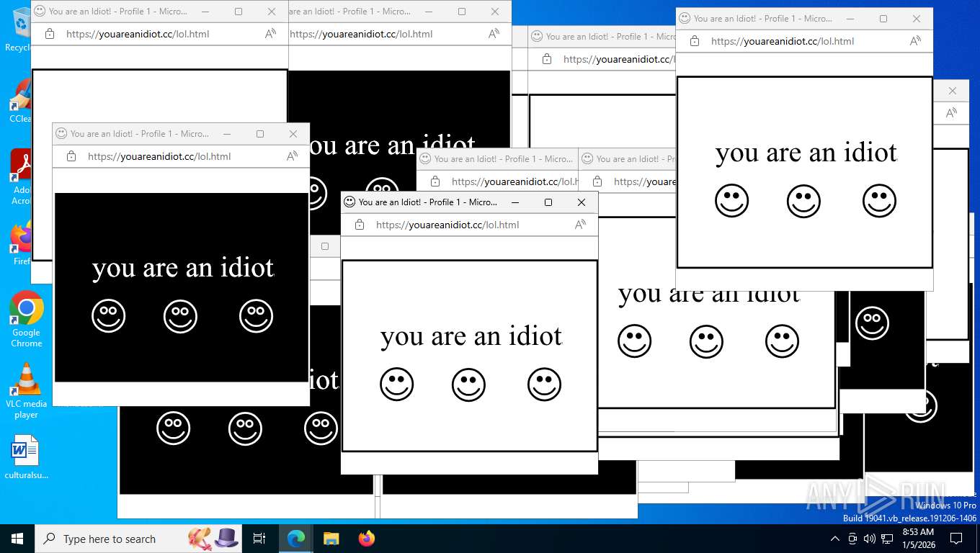Viewport: 980px width, 553px height.
Task: Open the Windows Start menu
Action: click(x=17, y=539)
